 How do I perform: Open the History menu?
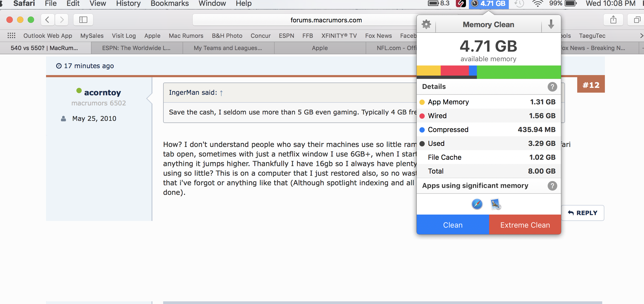tap(128, 3)
